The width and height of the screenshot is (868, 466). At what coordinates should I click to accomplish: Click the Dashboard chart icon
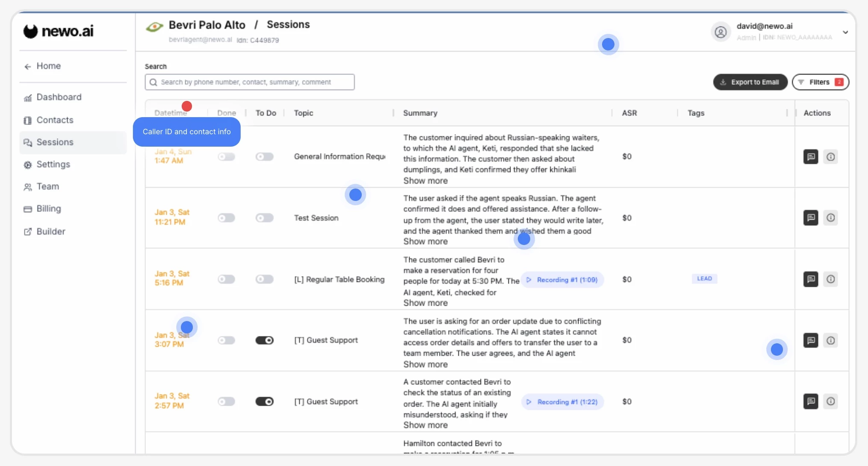28,98
